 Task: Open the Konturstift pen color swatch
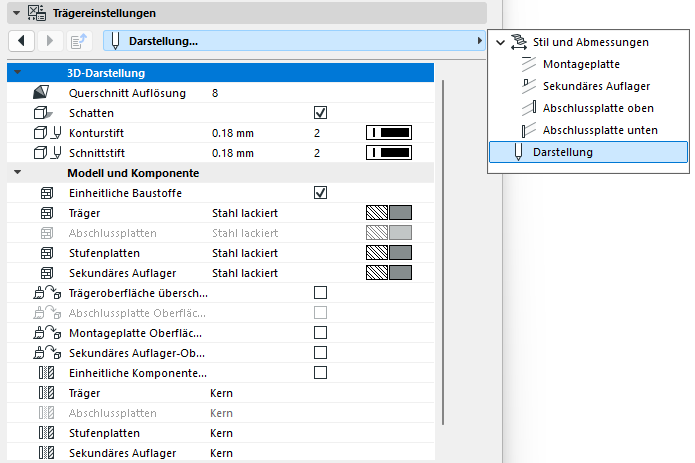pos(389,132)
